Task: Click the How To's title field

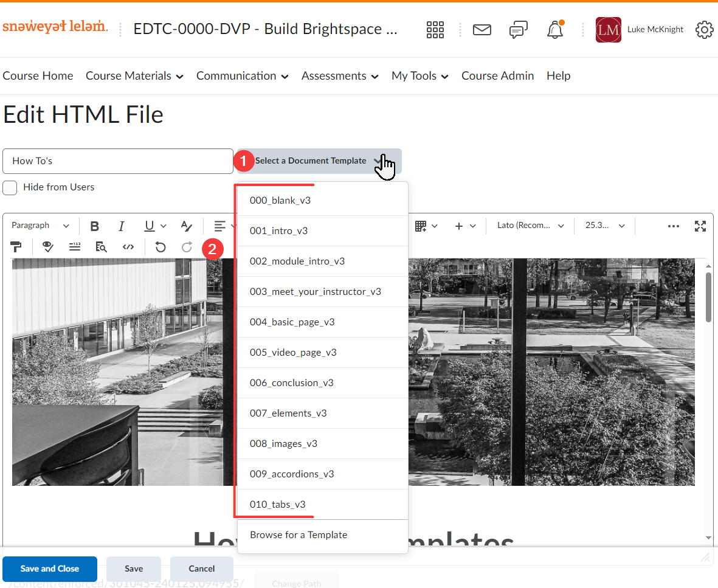Action: point(118,161)
